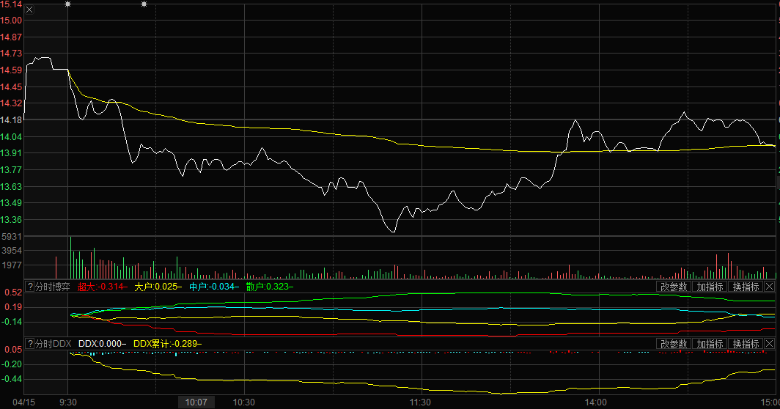The height and width of the screenshot is (409, 780).
Task: Click the second white info dot at chart top
Action: coord(145,4)
